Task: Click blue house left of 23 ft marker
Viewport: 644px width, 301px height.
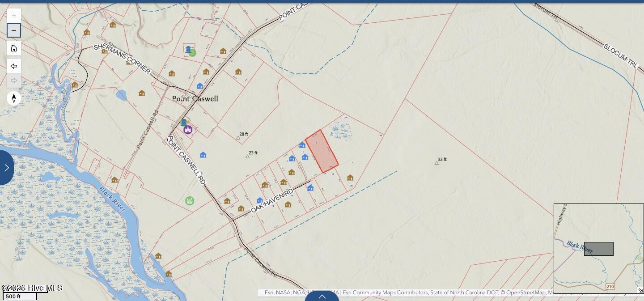Action: [x=203, y=155]
